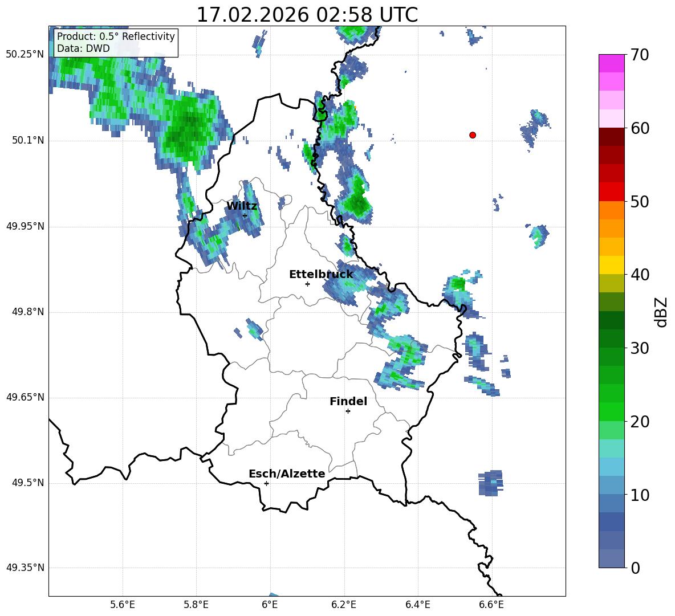Click the 5.8°E longitude label
Image resolution: width=675 pixels, height=616 pixels.
tap(196, 605)
